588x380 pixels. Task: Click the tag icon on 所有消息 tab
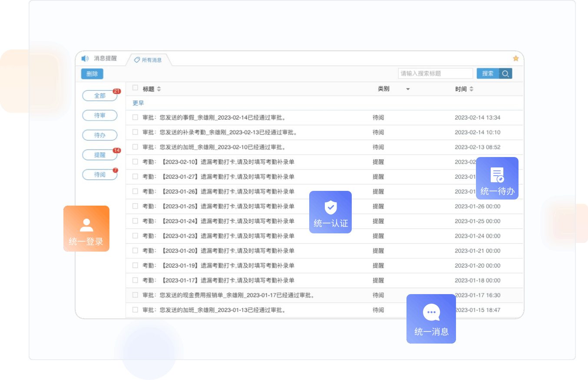click(137, 60)
